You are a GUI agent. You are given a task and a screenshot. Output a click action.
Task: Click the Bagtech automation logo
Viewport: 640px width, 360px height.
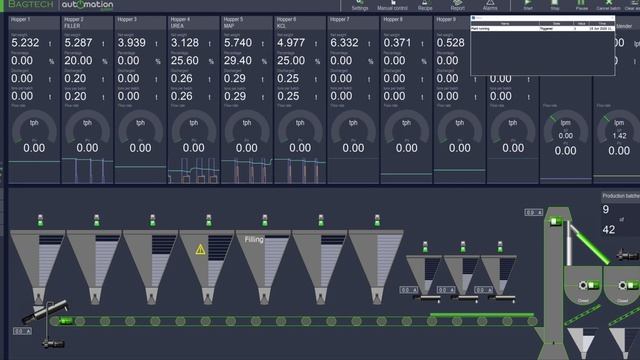tap(60, 5)
